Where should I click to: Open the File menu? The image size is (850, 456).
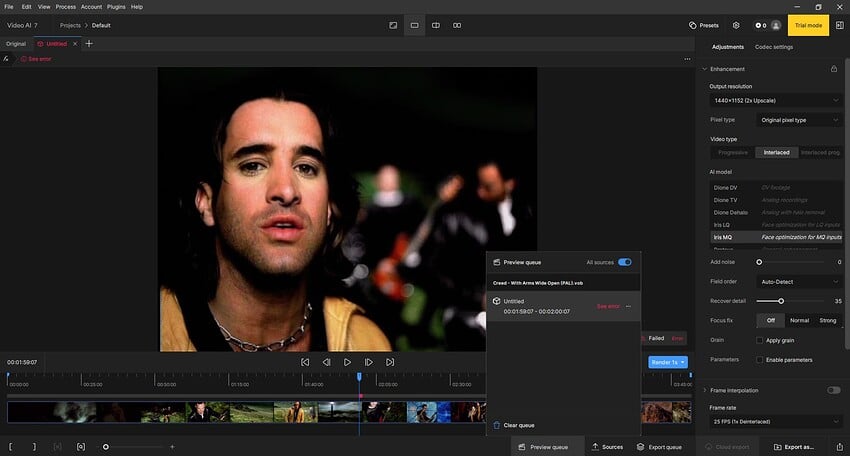pyautogui.click(x=9, y=7)
